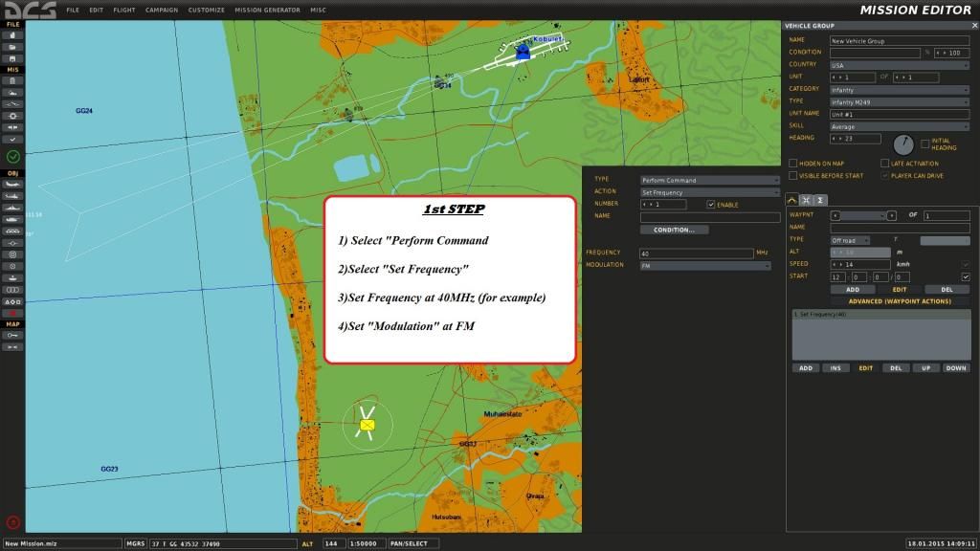Open the Action Set Frequency dropdown
The image size is (980, 551).
tap(709, 192)
